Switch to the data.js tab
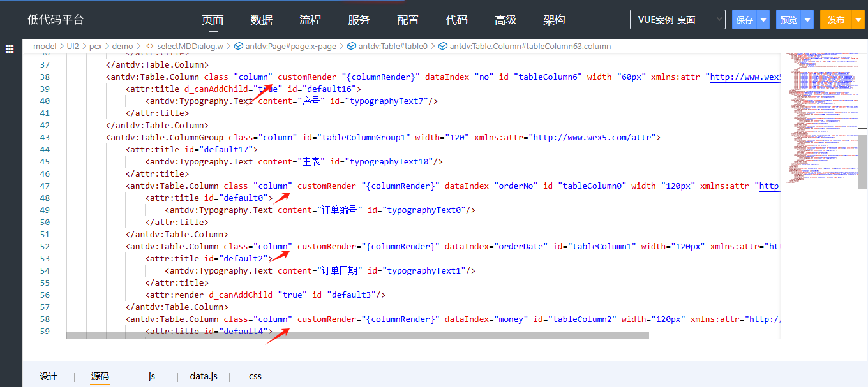This screenshot has height=387, width=868. click(204, 376)
